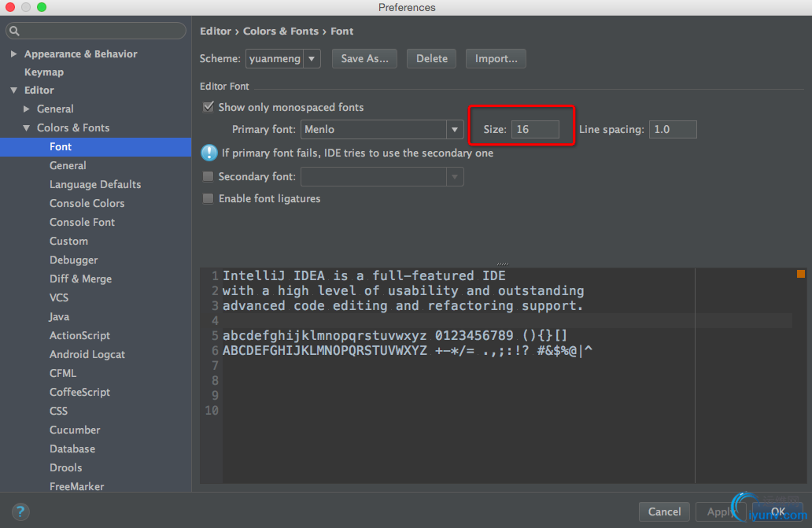Click the Delete scheme button

[432, 58]
